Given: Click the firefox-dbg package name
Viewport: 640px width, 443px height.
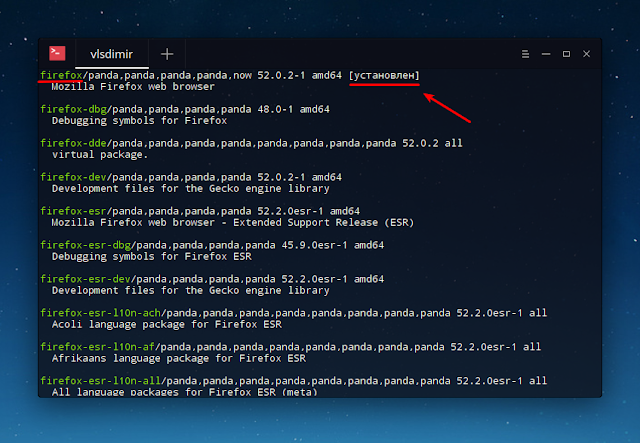Looking at the screenshot, I should click(73, 109).
